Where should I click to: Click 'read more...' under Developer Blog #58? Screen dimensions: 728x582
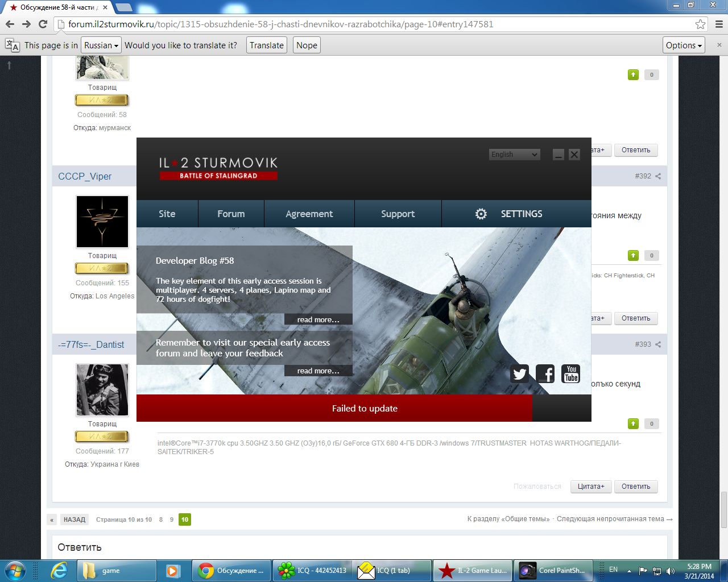[318, 319]
